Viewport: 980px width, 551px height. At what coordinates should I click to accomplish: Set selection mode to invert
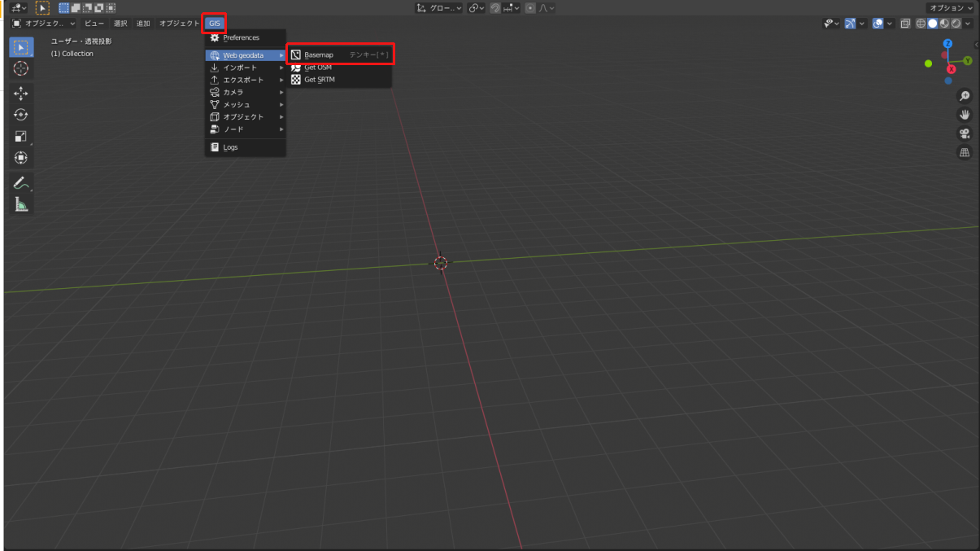coord(98,8)
